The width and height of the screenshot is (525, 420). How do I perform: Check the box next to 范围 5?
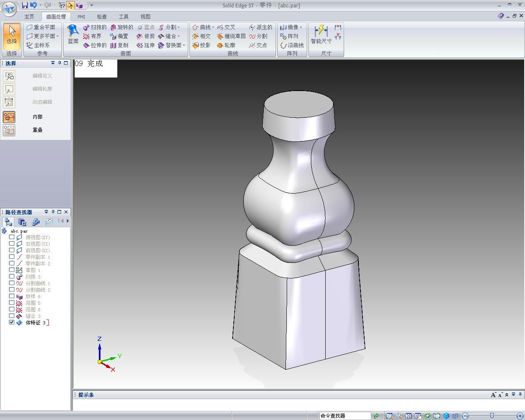12,303
